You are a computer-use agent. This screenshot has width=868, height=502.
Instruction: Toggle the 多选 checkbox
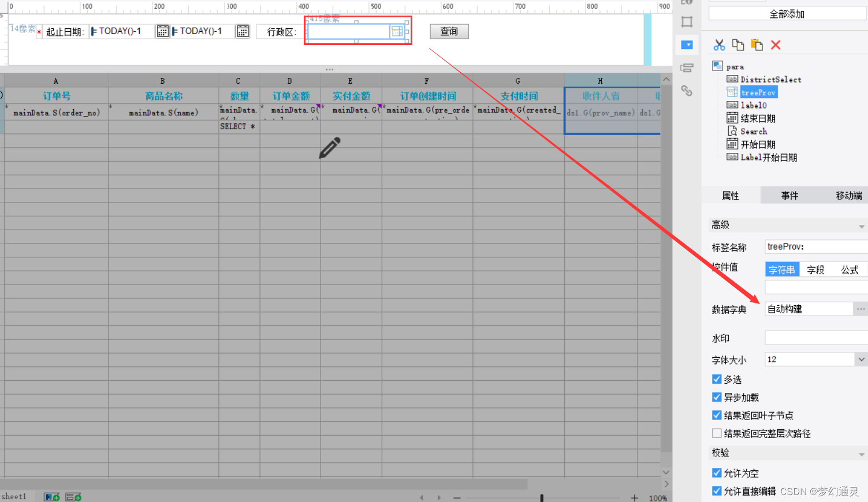(717, 379)
